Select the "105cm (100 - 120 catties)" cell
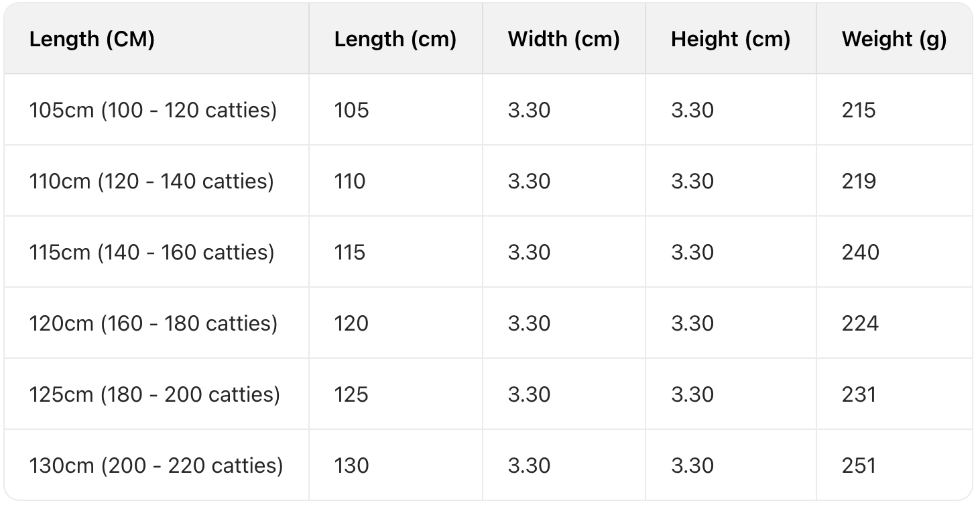 click(153, 110)
